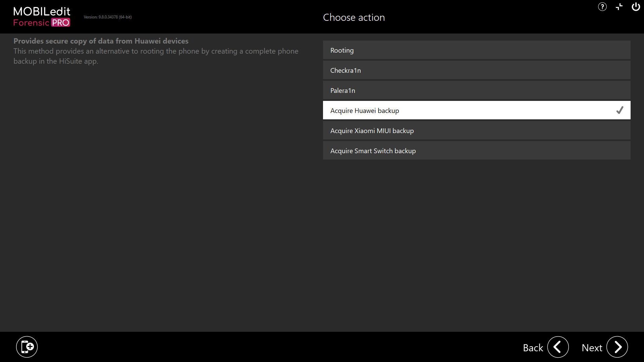Click the shrink window arrows icon
The height and width of the screenshot is (362, 644).
[619, 7]
